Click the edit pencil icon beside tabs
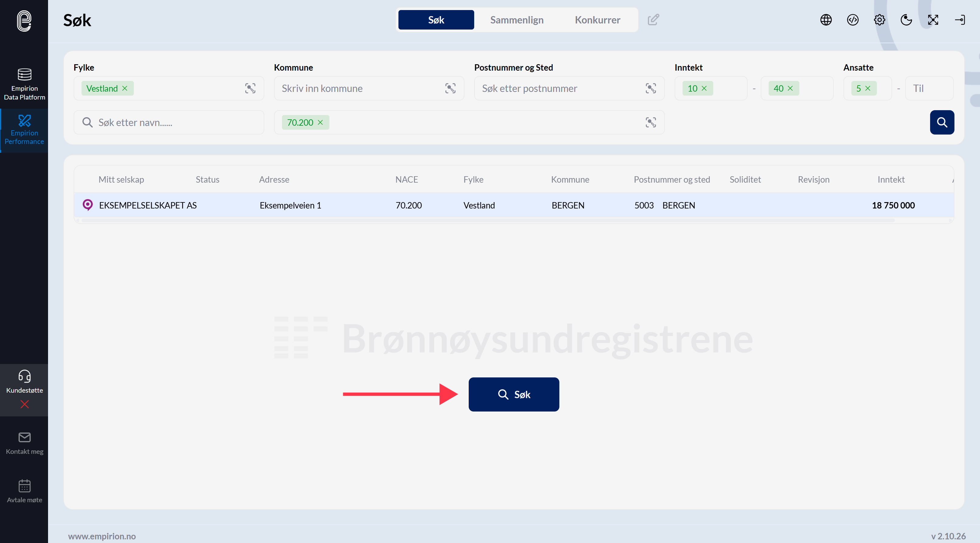Viewport: 980px width, 543px height. tap(653, 19)
